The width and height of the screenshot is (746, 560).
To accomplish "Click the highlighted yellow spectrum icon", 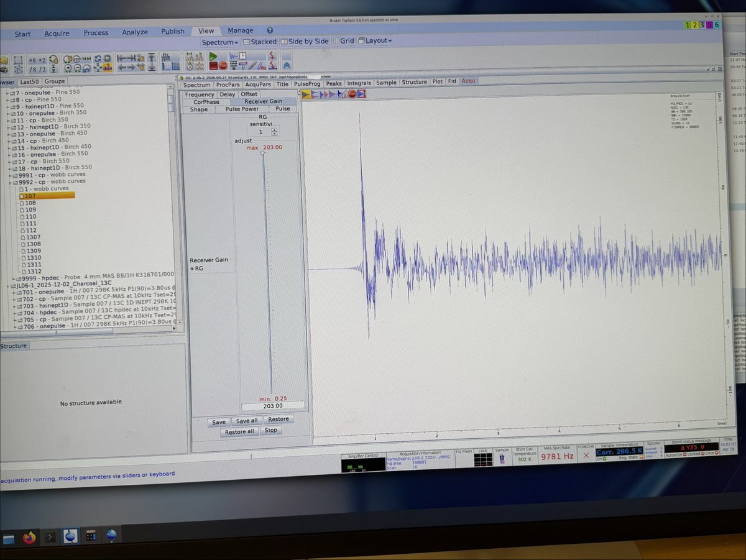I will [x=108, y=68].
